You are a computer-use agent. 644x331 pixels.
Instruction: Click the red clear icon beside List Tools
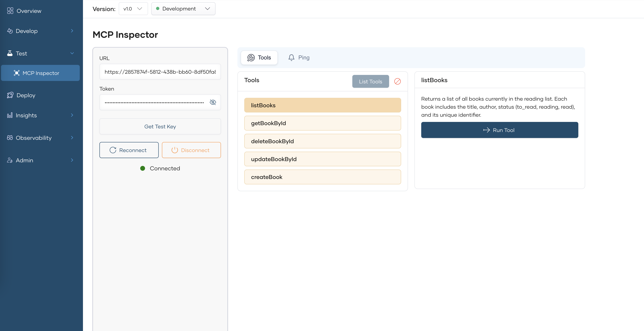[x=397, y=81]
